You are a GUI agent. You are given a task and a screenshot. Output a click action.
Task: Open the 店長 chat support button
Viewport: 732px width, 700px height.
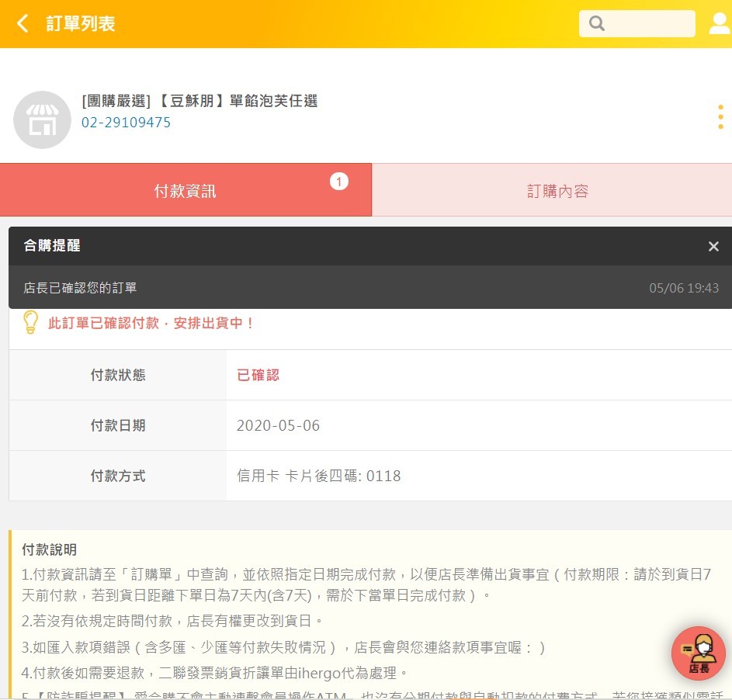699,653
